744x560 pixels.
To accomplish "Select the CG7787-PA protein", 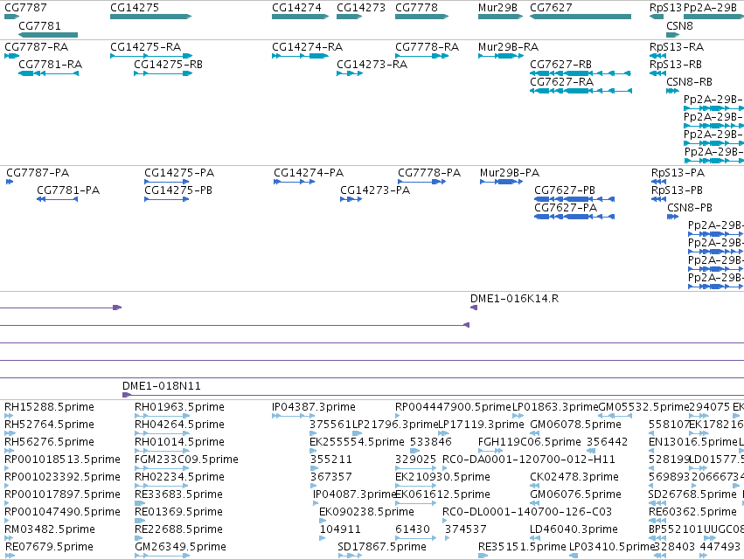I will pyautogui.click(x=10, y=182).
